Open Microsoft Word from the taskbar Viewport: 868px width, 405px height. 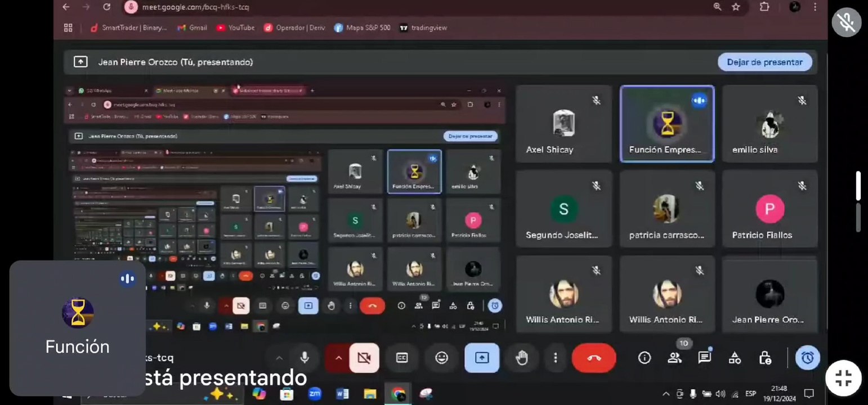(342, 394)
